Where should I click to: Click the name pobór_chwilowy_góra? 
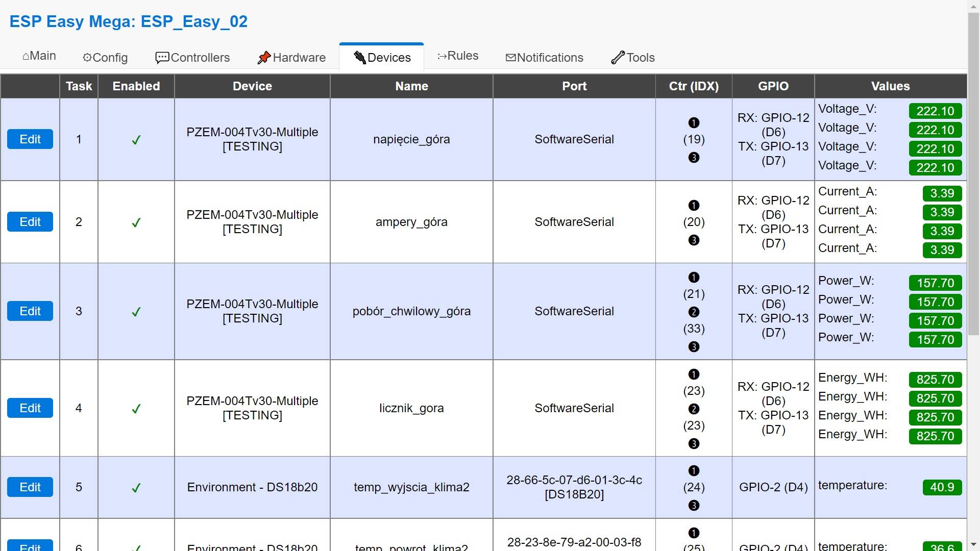click(411, 311)
